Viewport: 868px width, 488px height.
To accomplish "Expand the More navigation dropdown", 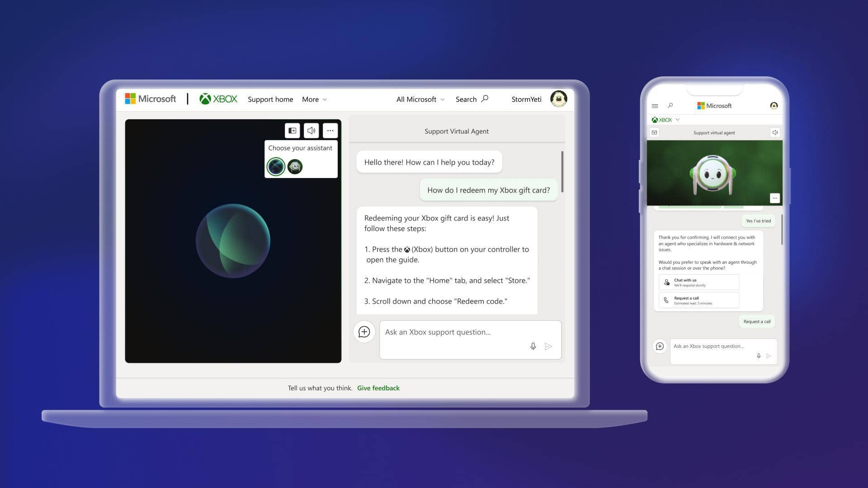I will (x=315, y=99).
